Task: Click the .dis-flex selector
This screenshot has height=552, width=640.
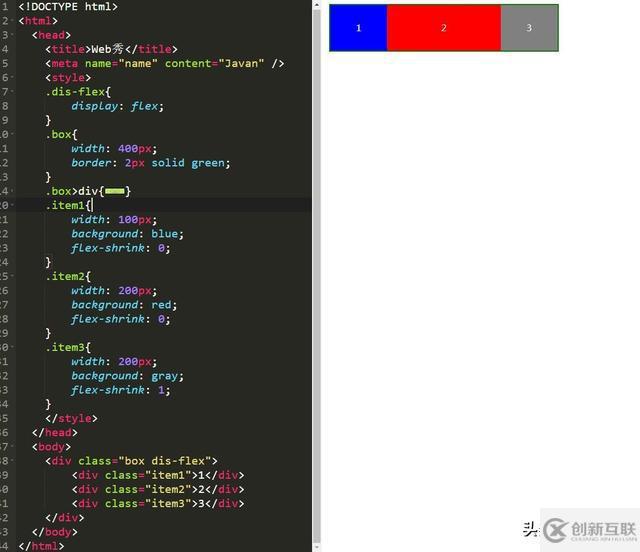Action: coord(76,92)
